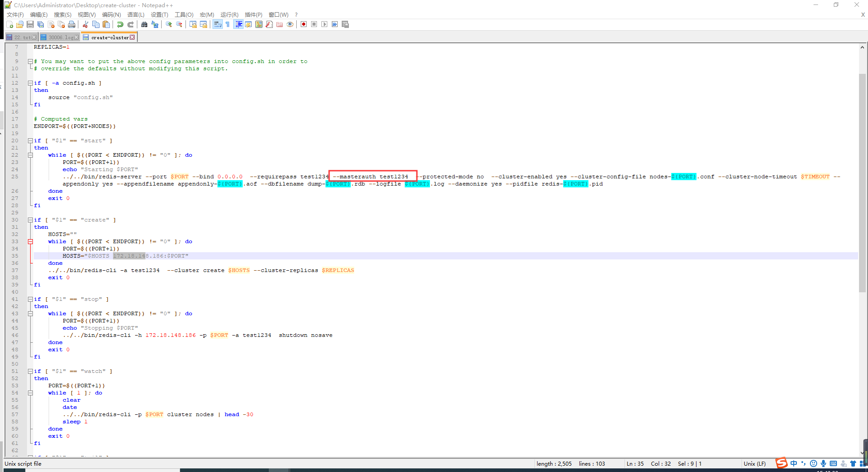Click the Sogou input method logo
868x472 pixels.
click(x=782, y=463)
